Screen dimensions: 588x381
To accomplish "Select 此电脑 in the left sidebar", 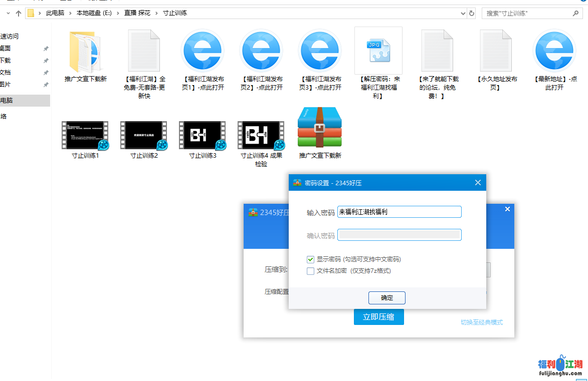I will coord(7,101).
